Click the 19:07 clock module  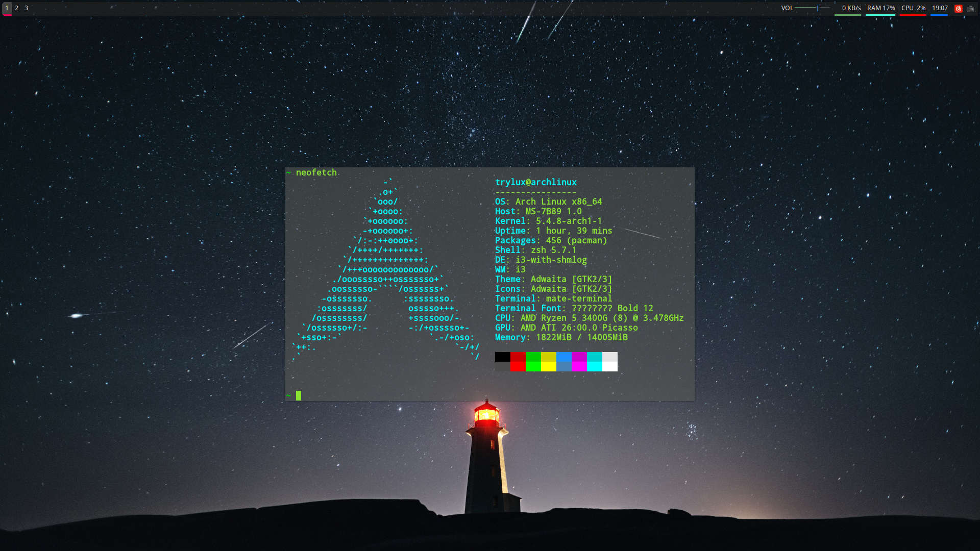(x=940, y=8)
